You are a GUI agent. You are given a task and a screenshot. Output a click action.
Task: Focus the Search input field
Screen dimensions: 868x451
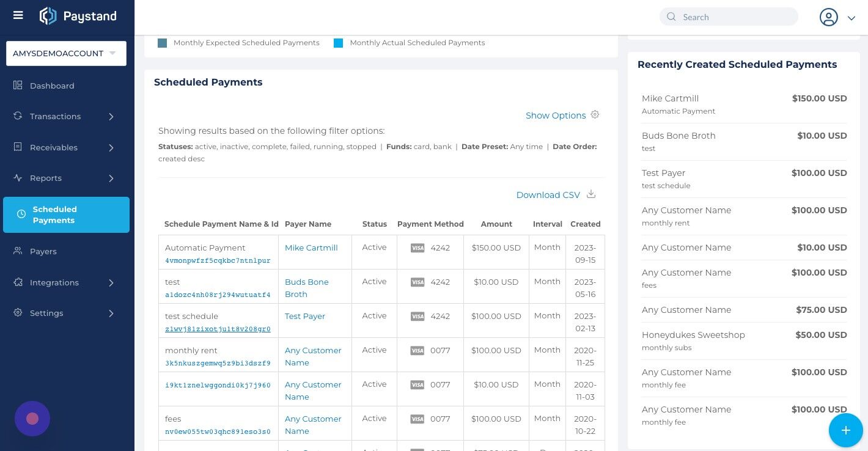tap(729, 17)
